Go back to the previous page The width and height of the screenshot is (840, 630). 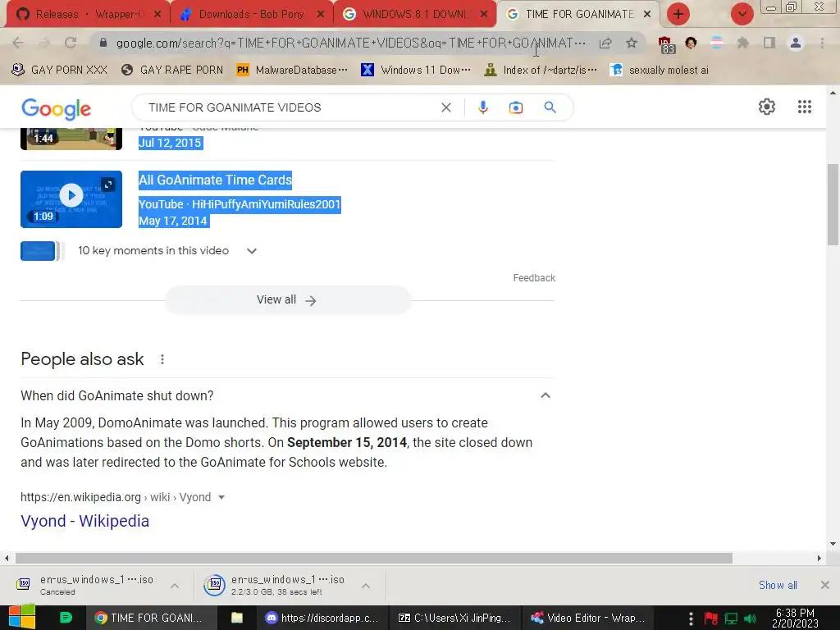point(18,43)
